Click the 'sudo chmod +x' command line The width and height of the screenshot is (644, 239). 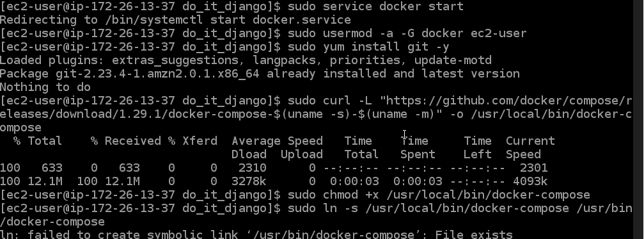(x=439, y=195)
